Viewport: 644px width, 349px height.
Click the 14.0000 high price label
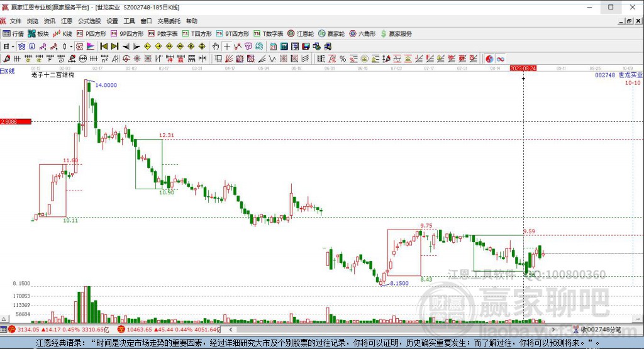coord(106,85)
